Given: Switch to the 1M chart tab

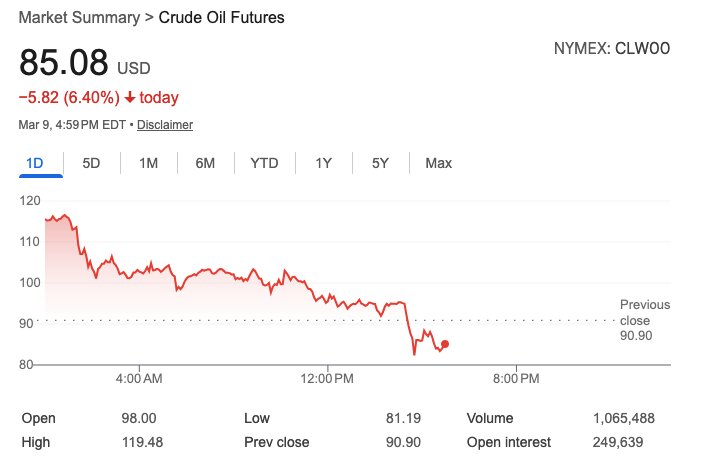Looking at the screenshot, I should pos(149,163).
